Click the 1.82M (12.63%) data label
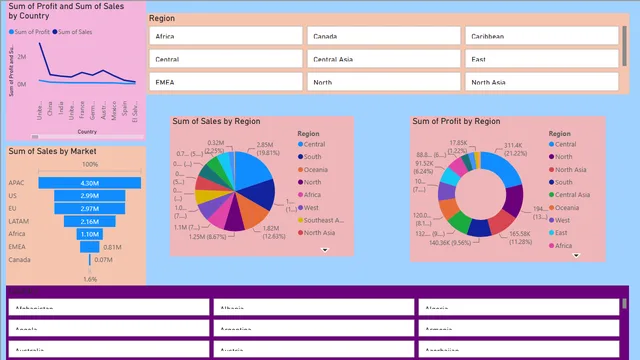 click(x=274, y=232)
